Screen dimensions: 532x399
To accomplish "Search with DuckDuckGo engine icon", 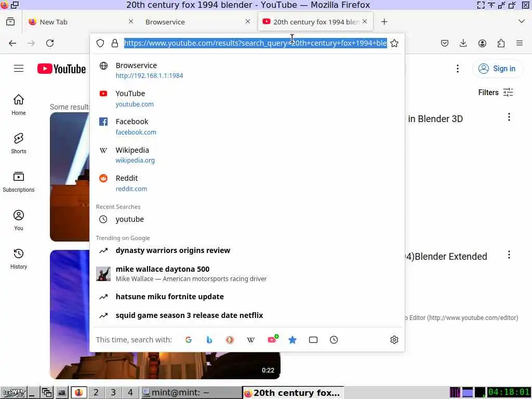I will point(230,340).
